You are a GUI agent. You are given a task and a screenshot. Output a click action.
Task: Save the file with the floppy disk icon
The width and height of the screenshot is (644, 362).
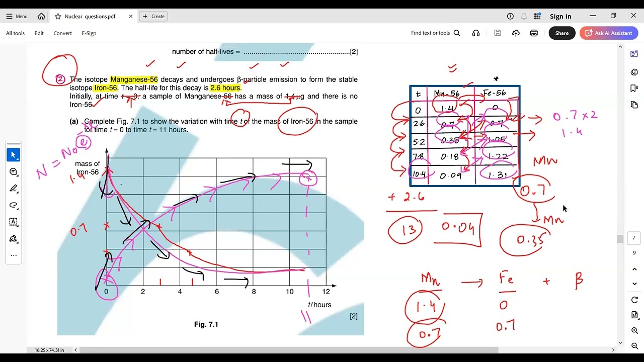point(498,33)
